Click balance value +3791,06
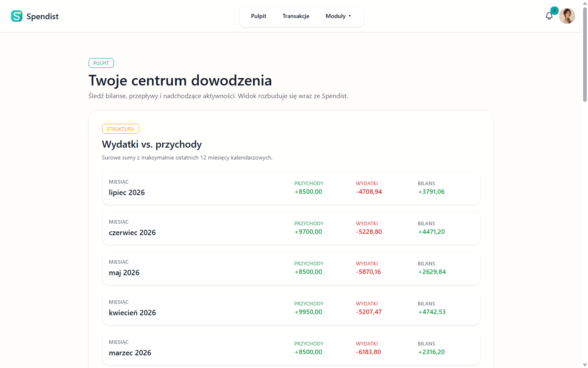 pyautogui.click(x=431, y=192)
